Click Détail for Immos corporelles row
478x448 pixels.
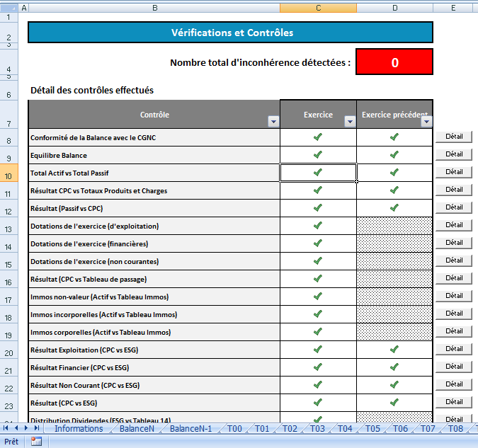click(454, 331)
